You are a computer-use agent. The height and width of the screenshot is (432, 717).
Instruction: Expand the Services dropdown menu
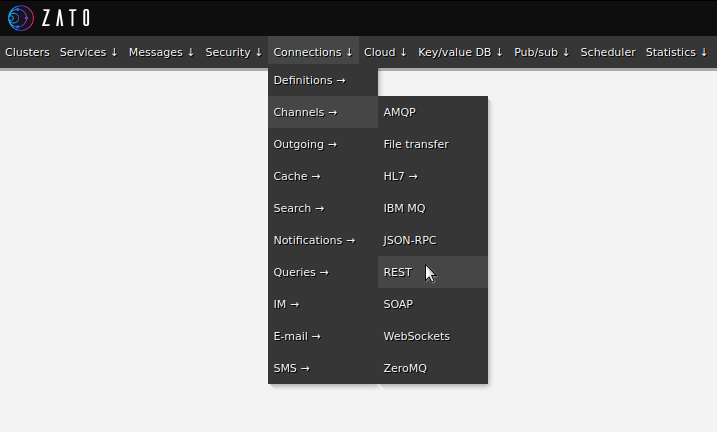(89, 52)
